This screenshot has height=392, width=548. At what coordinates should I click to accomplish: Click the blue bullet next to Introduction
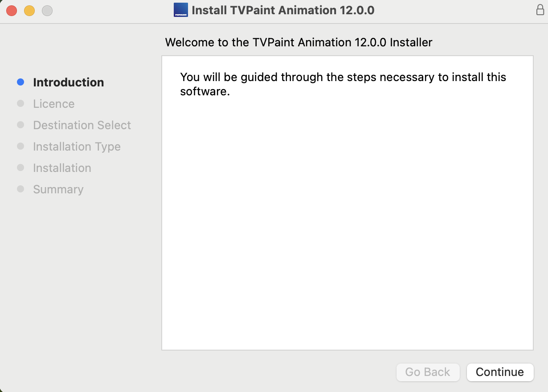(20, 82)
